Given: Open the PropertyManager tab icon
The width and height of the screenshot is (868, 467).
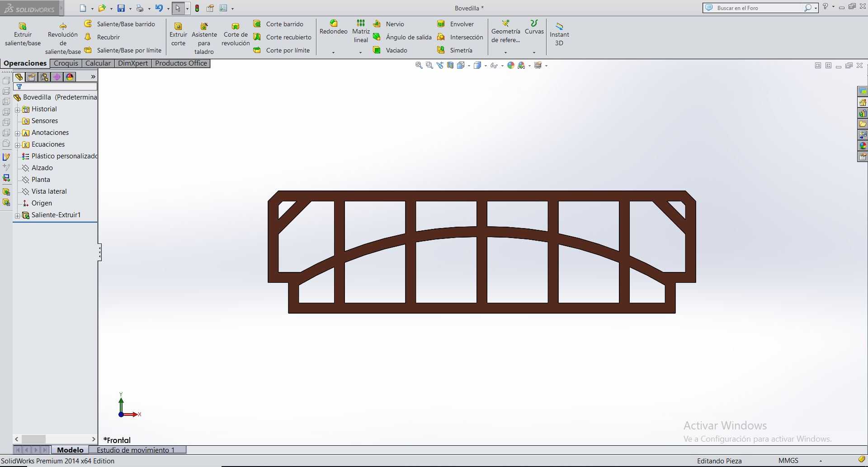Looking at the screenshot, I should coord(32,77).
